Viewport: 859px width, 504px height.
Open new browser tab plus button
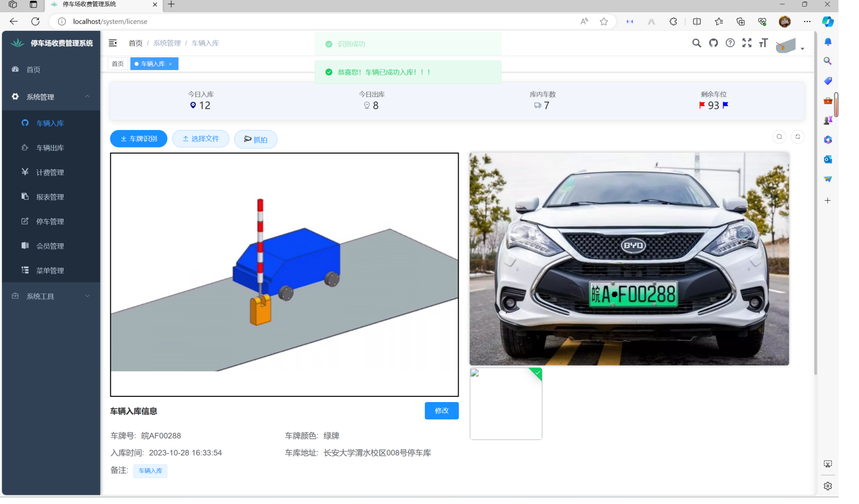pos(171,5)
